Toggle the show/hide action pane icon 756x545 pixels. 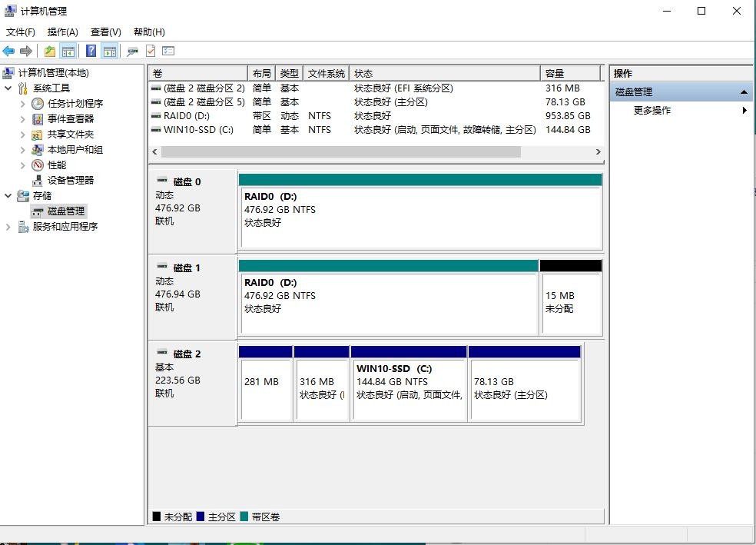pos(110,51)
